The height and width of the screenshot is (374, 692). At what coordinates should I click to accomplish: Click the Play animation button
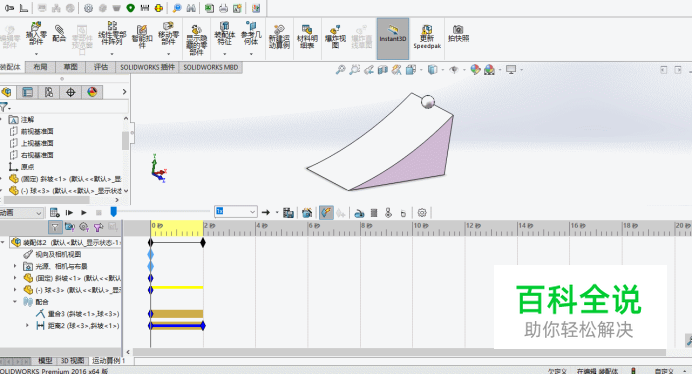(84, 213)
